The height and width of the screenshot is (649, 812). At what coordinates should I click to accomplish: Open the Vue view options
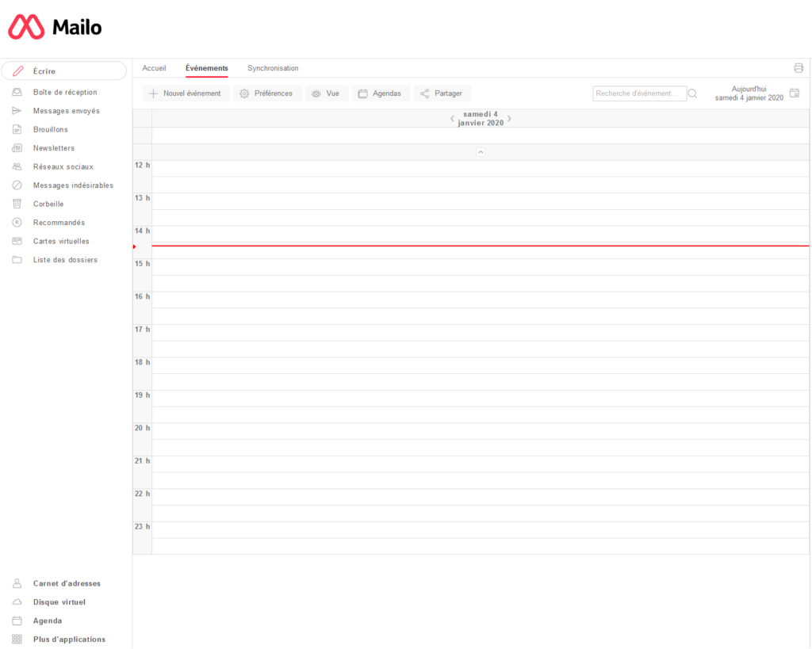point(326,94)
